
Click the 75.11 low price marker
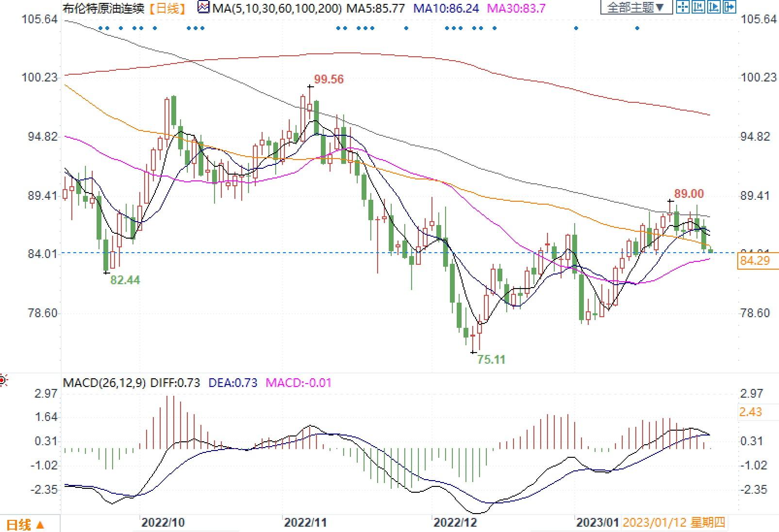[491, 359]
